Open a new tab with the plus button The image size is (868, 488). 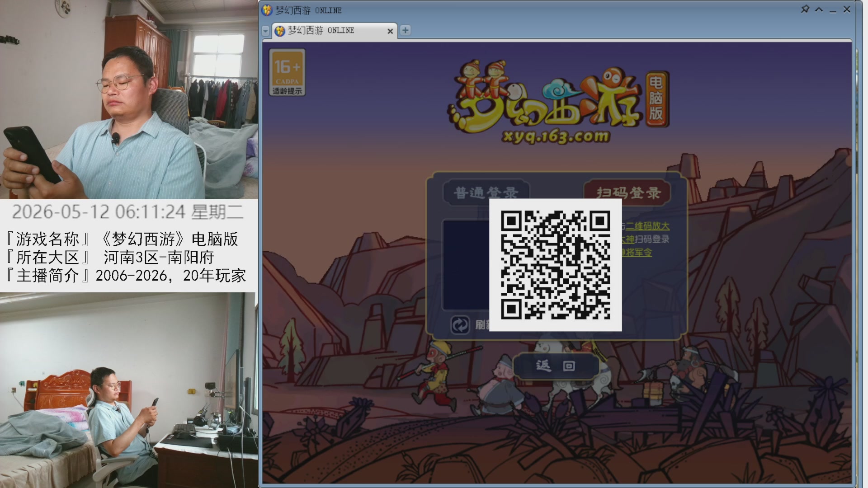pyautogui.click(x=406, y=30)
